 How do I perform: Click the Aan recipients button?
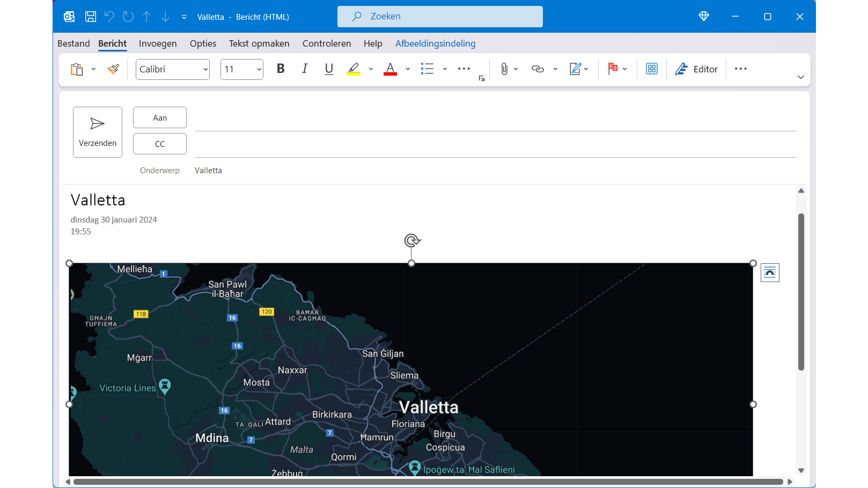pos(160,117)
